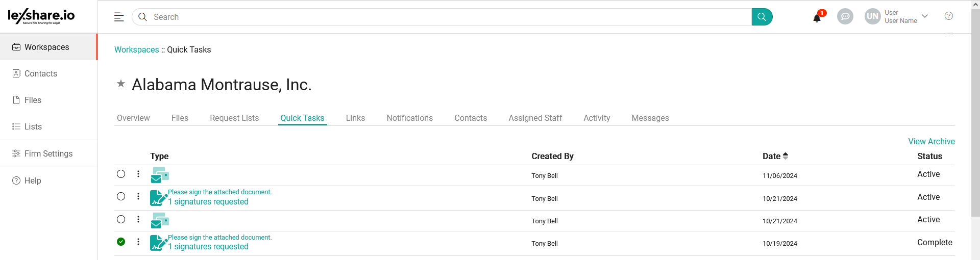The image size is (980, 260).
Task: Open the Assigned Staff tab
Action: (535, 118)
